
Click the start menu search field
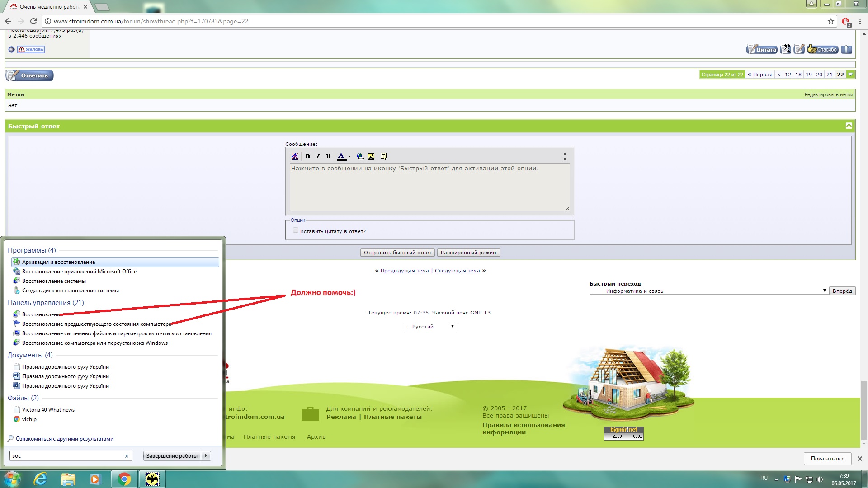coord(71,456)
